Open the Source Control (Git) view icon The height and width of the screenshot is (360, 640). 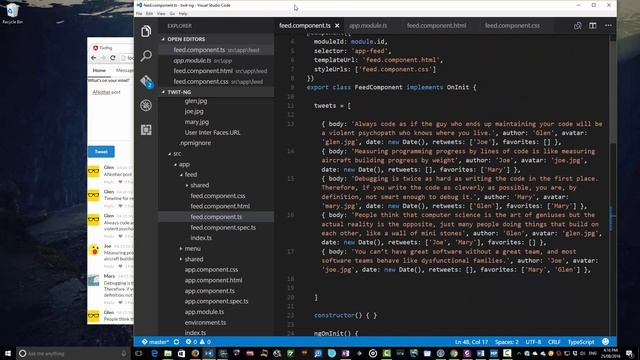(x=146, y=81)
